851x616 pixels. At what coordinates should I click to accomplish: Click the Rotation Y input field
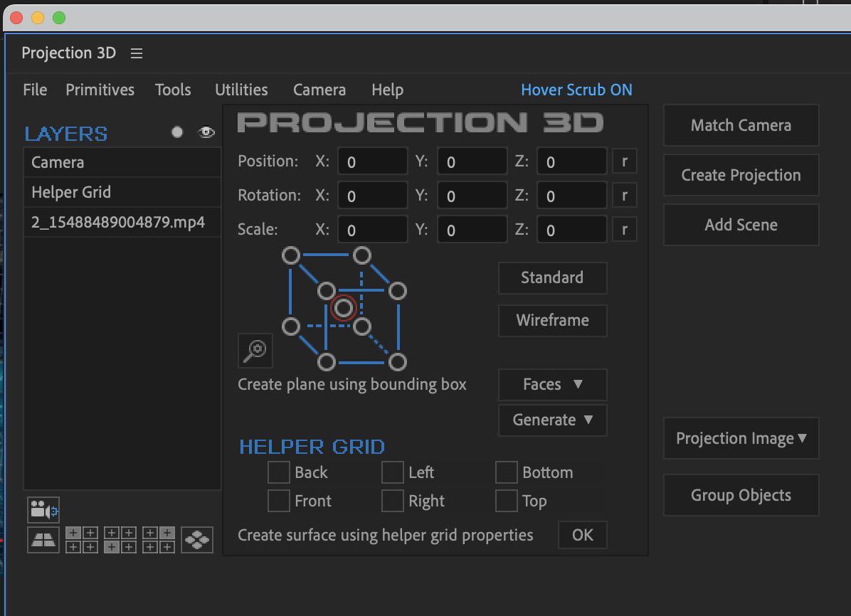click(x=472, y=196)
